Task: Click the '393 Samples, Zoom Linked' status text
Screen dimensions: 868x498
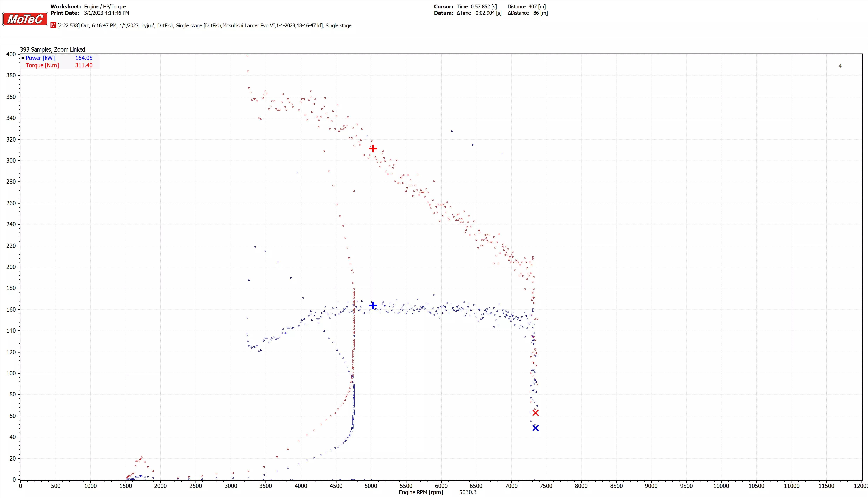Action: point(52,50)
